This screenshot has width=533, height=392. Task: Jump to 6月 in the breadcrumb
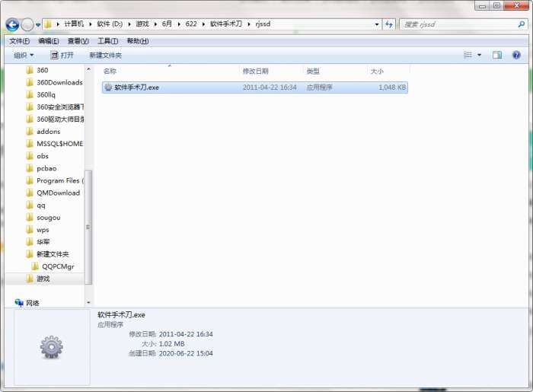167,24
